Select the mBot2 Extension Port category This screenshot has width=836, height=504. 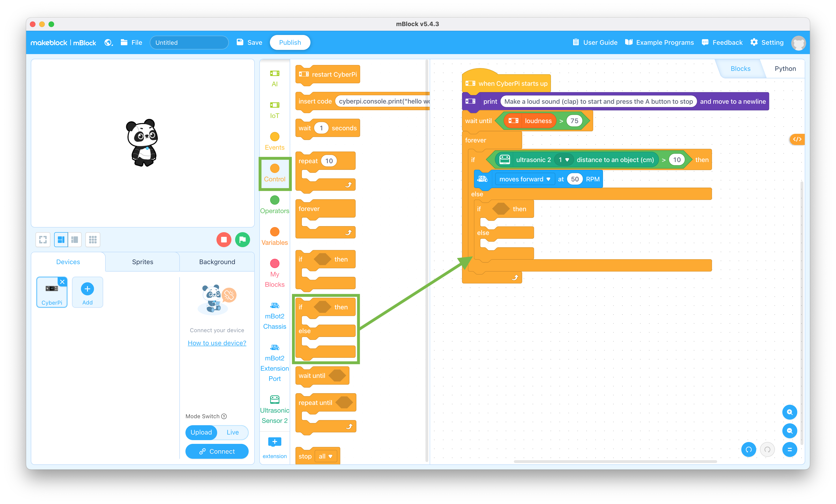(x=275, y=362)
